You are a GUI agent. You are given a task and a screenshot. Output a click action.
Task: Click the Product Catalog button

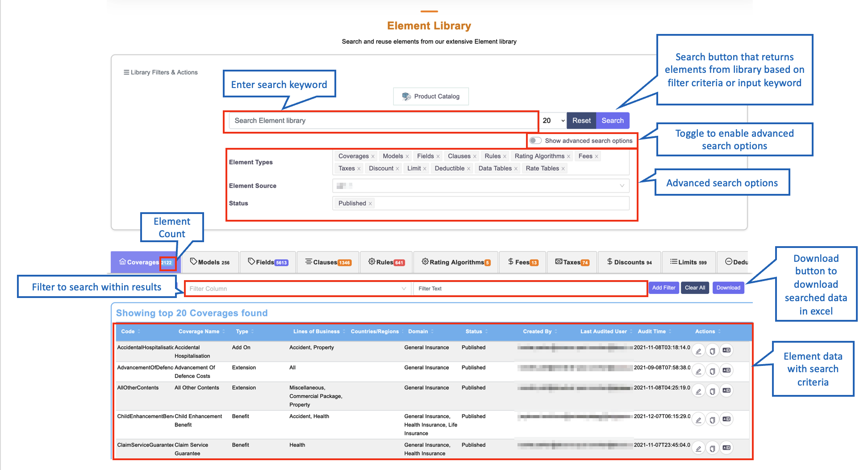431,97
